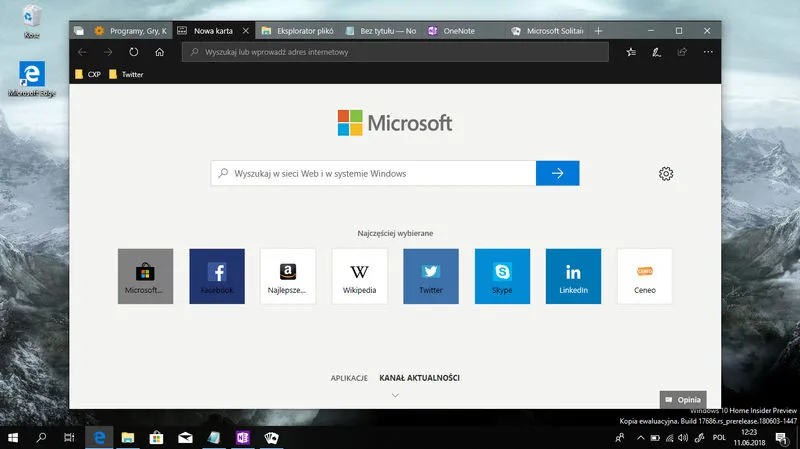Open Skype top site tile
The height and width of the screenshot is (449, 800).
click(502, 276)
